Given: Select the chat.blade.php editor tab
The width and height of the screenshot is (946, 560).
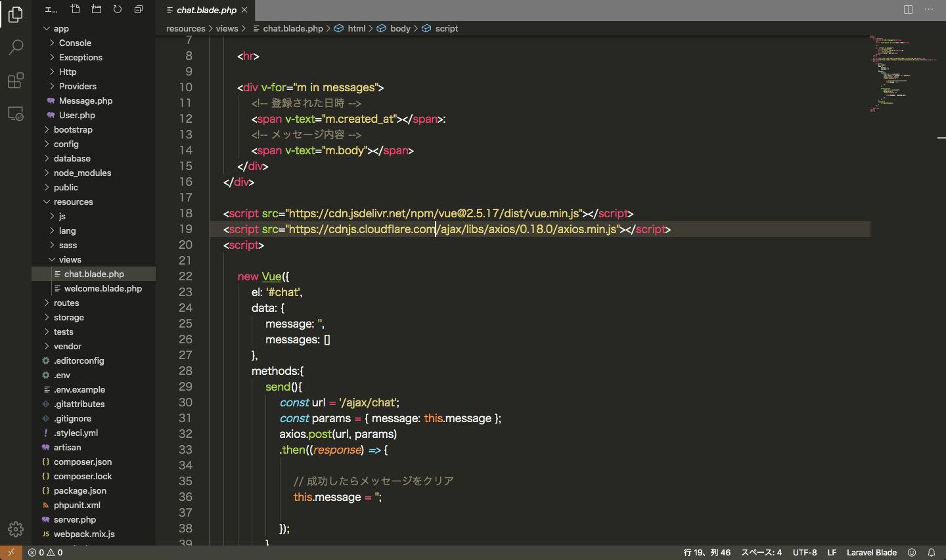Looking at the screenshot, I should [x=206, y=10].
